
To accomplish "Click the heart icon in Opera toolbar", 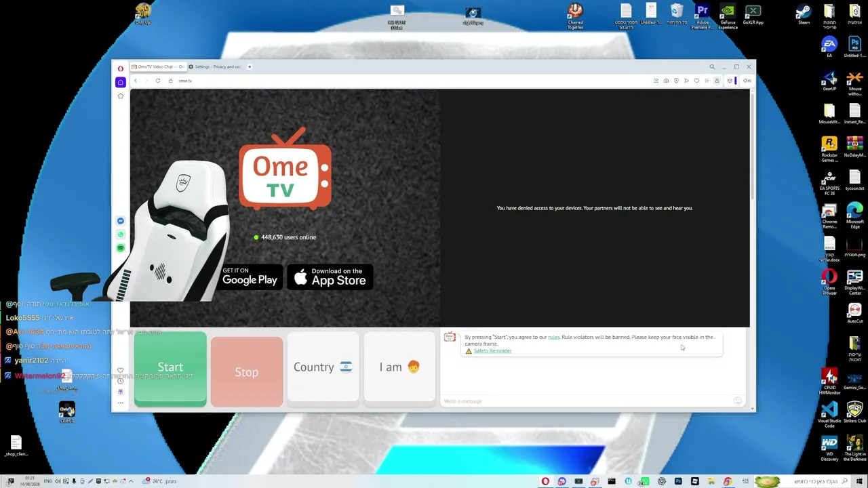I will coord(696,81).
